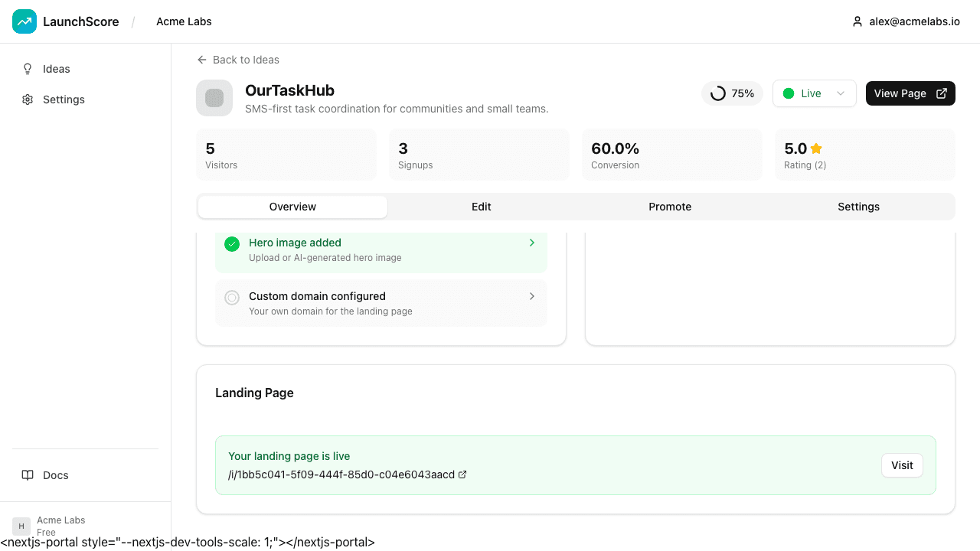Image resolution: width=980 pixels, height=551 pixels.
Task: Expand the Custom domain configured chevron
Action: tap(532, 296)
